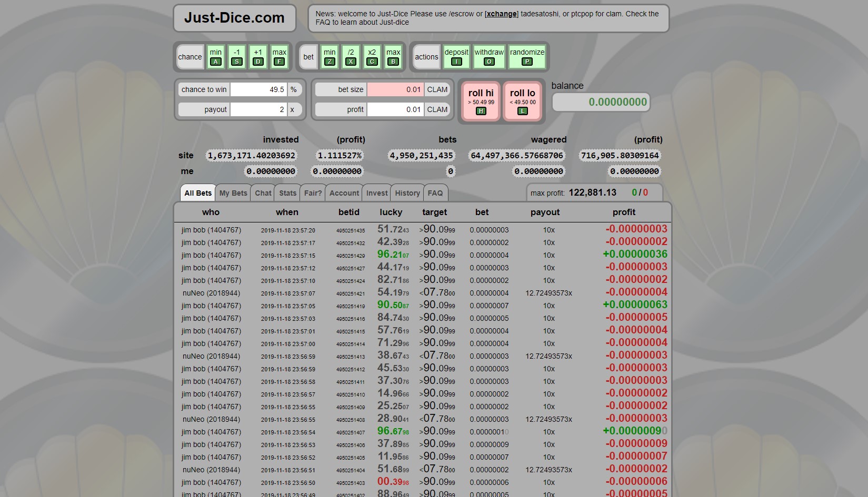This screenshot has height=497, width=868.
Task: Click lucky number 00.39
Action: point(393,481)
